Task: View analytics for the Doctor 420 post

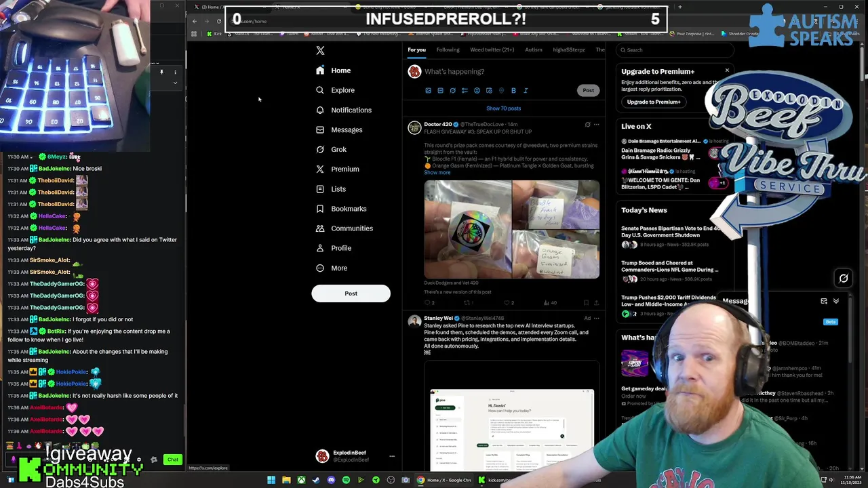Action: 549,303
